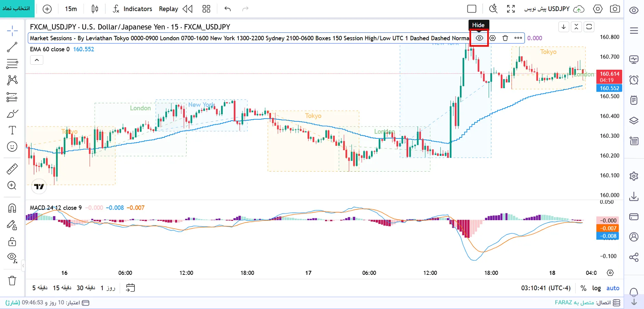644x309 pixels.
Task: Collapse the indicator legend with chevron
Action: [37, 60]
